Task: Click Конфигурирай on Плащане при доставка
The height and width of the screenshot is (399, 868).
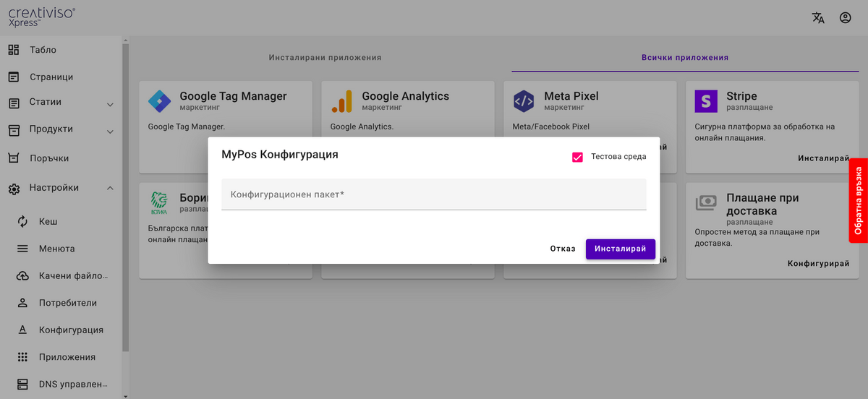Action: (x=819, y=264)
